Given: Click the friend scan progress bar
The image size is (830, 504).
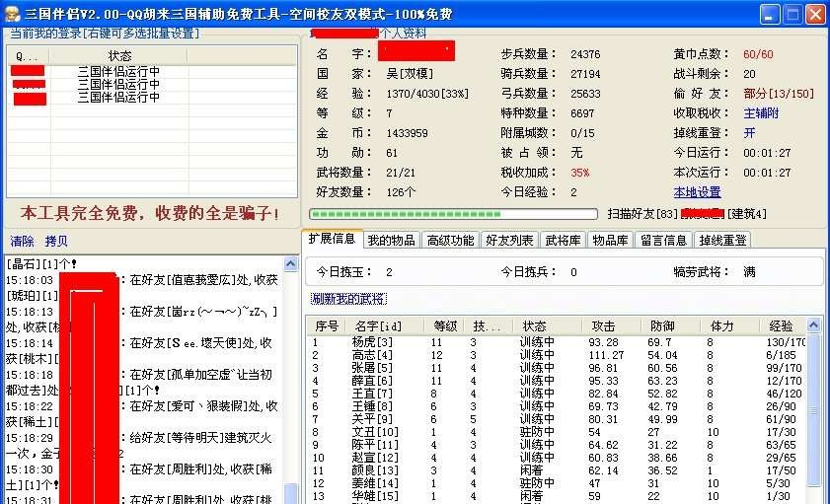Looking at the screenshot, I should click(x=453, y=214).
